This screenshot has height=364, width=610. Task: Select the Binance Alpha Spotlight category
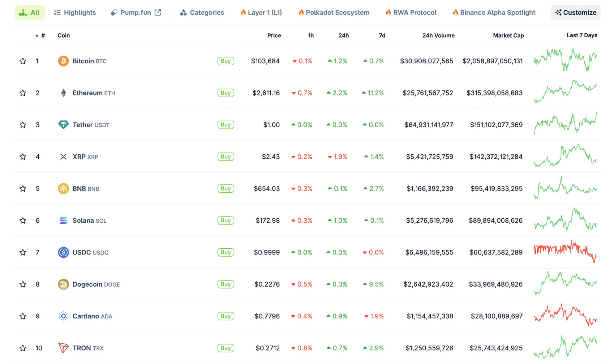[x=494, y=12]
